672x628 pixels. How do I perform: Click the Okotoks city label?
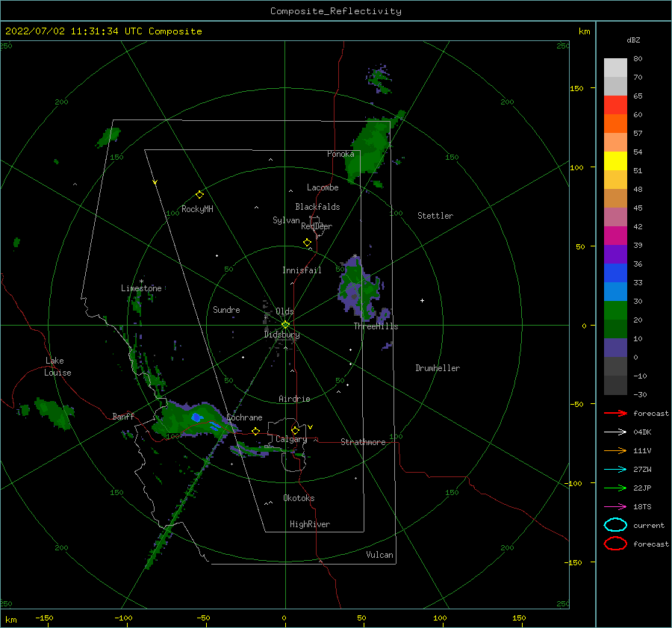tap(299, 498)
